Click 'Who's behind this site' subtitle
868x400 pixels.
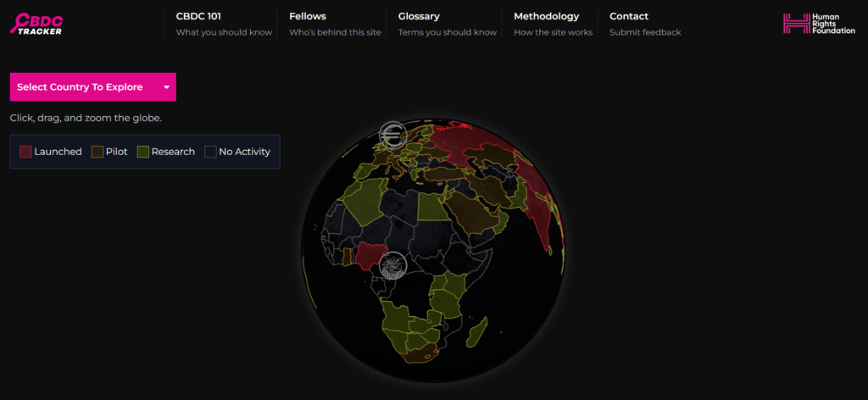335,33
